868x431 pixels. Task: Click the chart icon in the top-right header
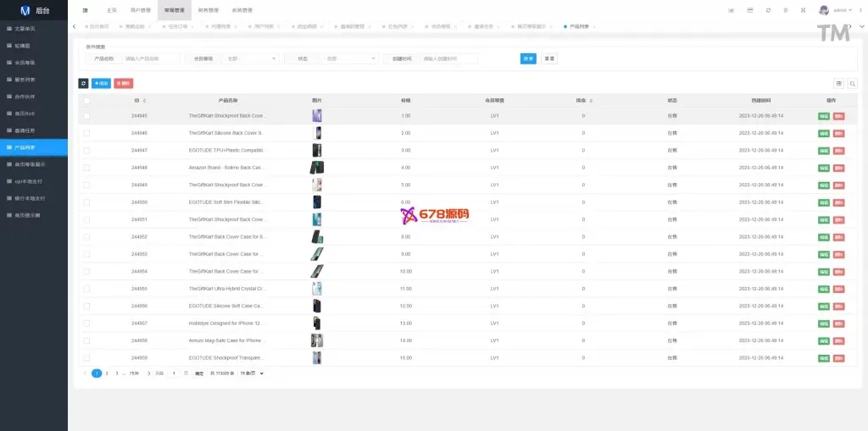(731, 10)
